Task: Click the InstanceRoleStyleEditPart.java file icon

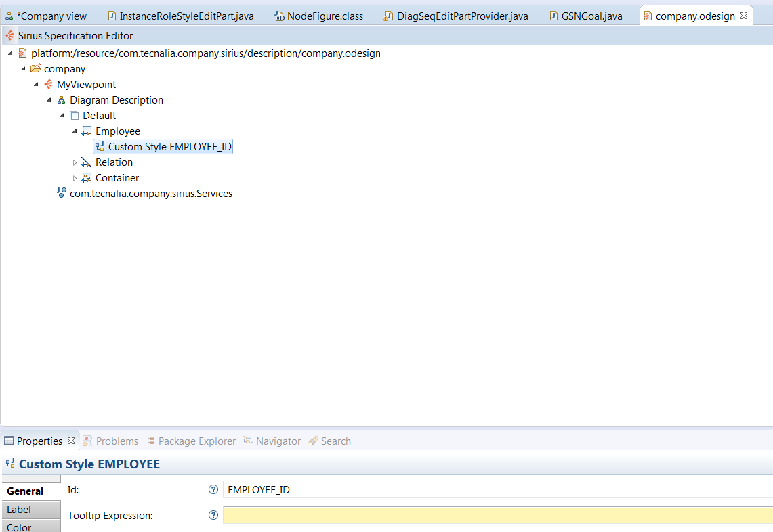Action: tap(111, 16)
